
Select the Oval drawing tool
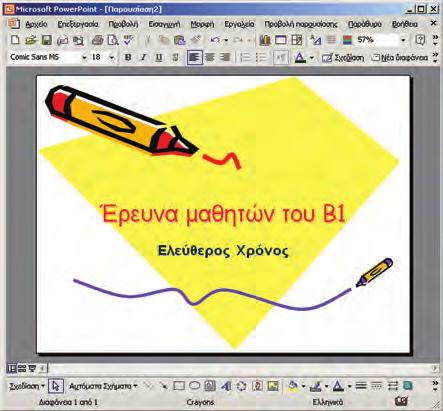pyautogui.click(x=195, y=386)
